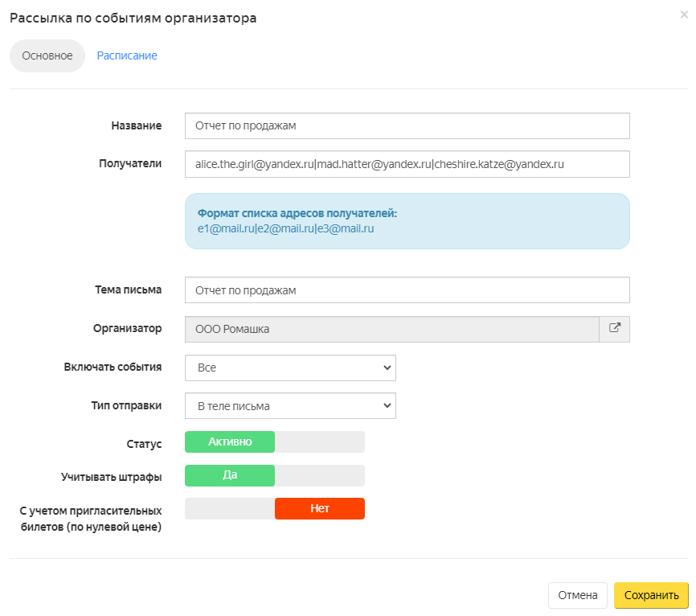Switch to the Расписание tab
The height and width of the screenshot is (616, 696).
coord(127,55)
